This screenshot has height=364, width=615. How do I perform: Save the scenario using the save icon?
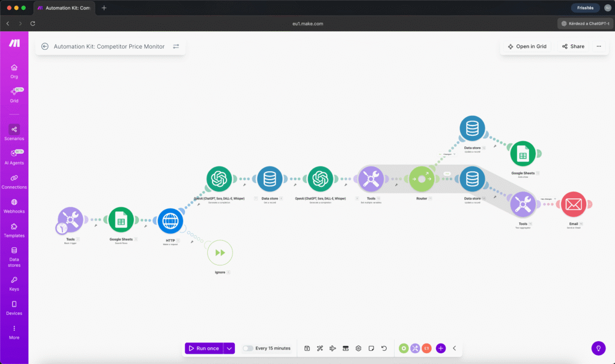tap(307, 348)
